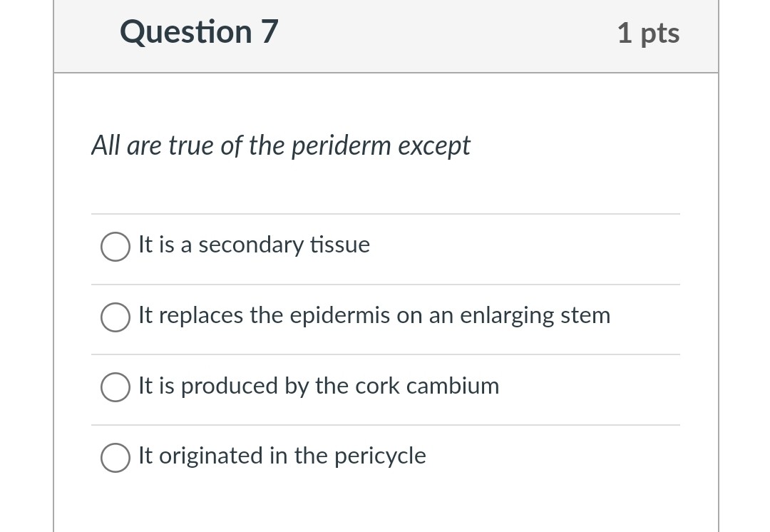Image resolution: width=770 pixels, height=532 pixels.
Task: Click the "Question 7" heading
Action: 198,31
